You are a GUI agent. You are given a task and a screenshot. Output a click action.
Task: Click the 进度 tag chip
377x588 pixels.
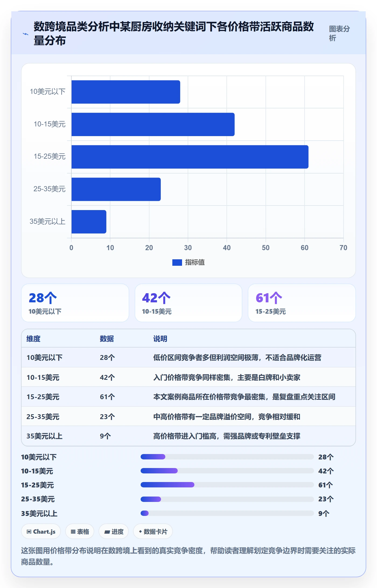(x=114, y=532)
